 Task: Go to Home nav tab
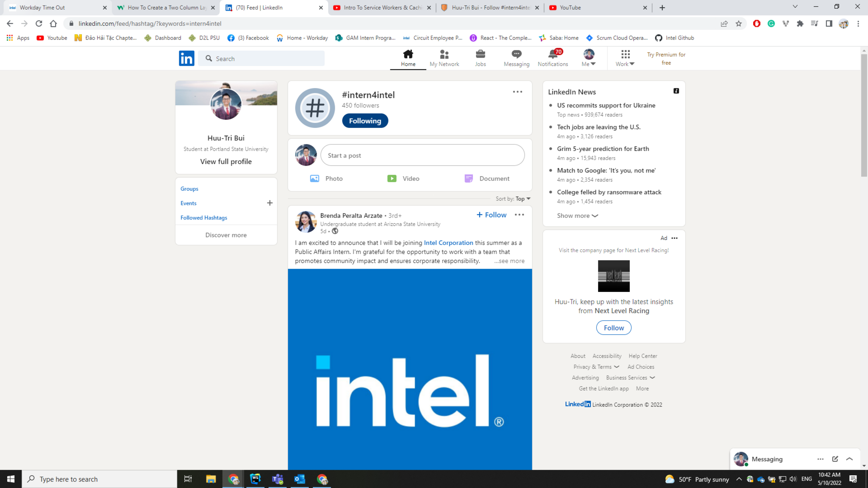408,58
